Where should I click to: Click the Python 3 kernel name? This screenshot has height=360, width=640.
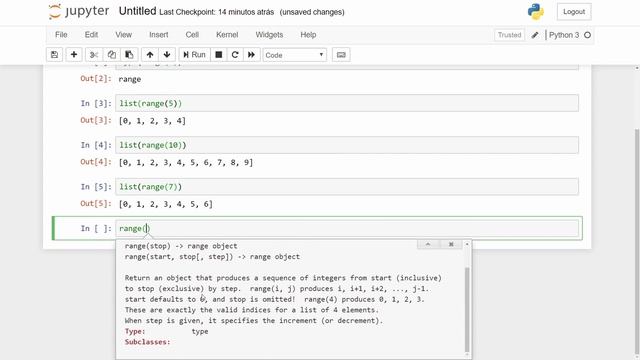564,35
